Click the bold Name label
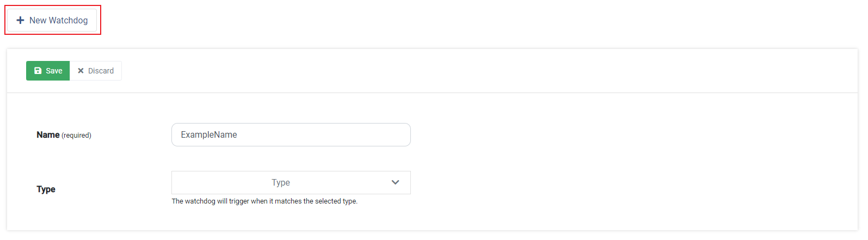Image resolution: width=868 pixels, height=240 pixels. [x=48, y=134]
